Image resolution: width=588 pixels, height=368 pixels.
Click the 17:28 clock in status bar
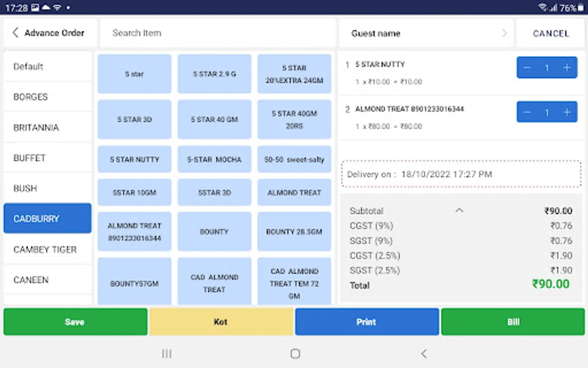click(16, 8)
